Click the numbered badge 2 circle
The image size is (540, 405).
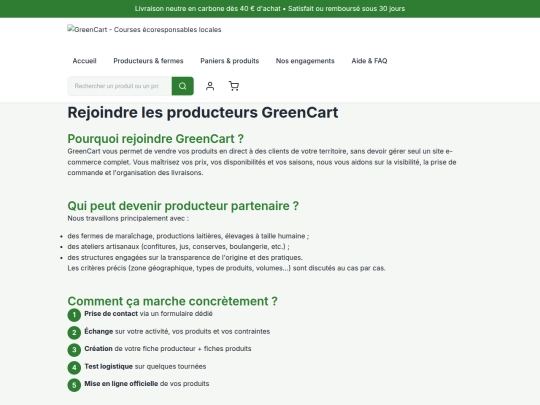point(74,332)
